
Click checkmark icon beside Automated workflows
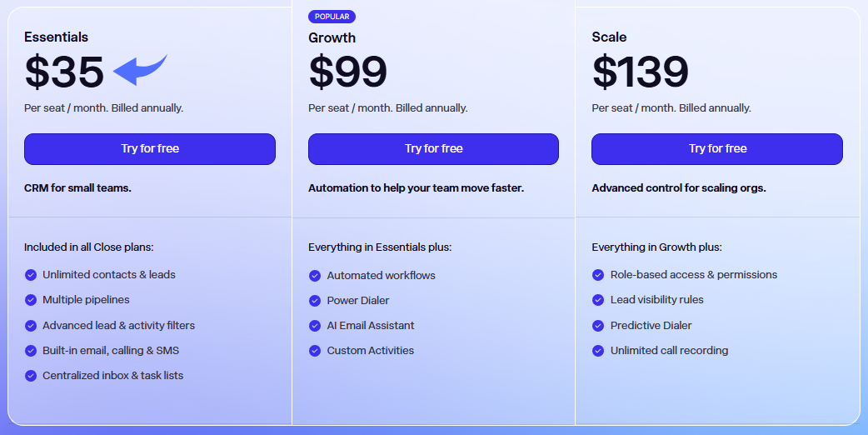tap(315, 275)
